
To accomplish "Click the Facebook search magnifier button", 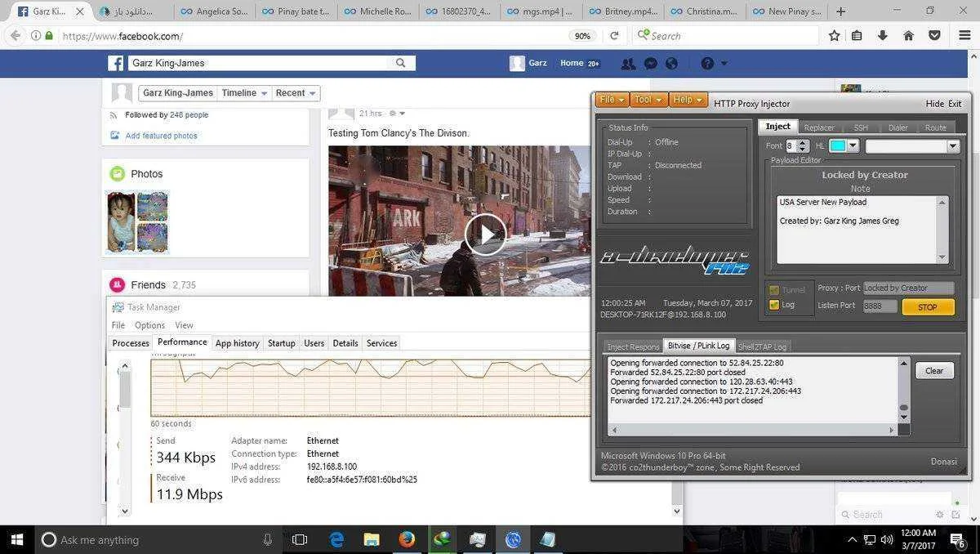I will (x=400, y=63).
